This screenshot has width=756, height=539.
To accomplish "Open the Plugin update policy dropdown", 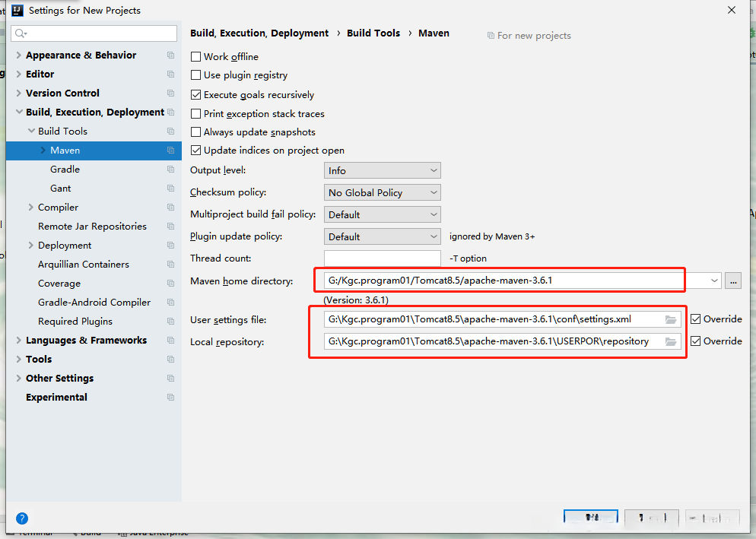I will (383, 236).
